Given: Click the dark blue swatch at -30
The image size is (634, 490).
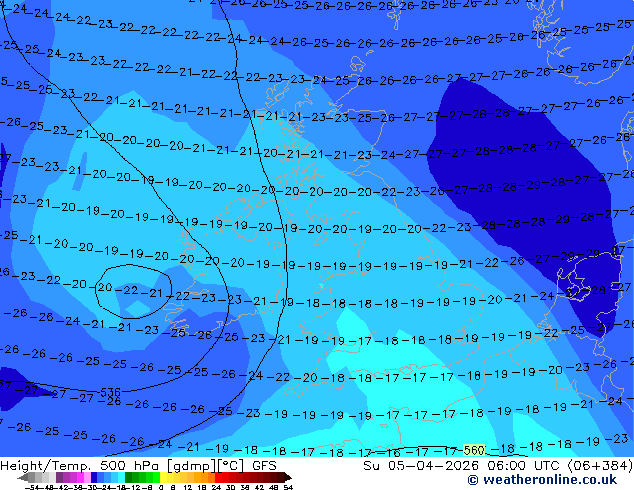Looking at the screenshot, I should click(x=94, y=477).
